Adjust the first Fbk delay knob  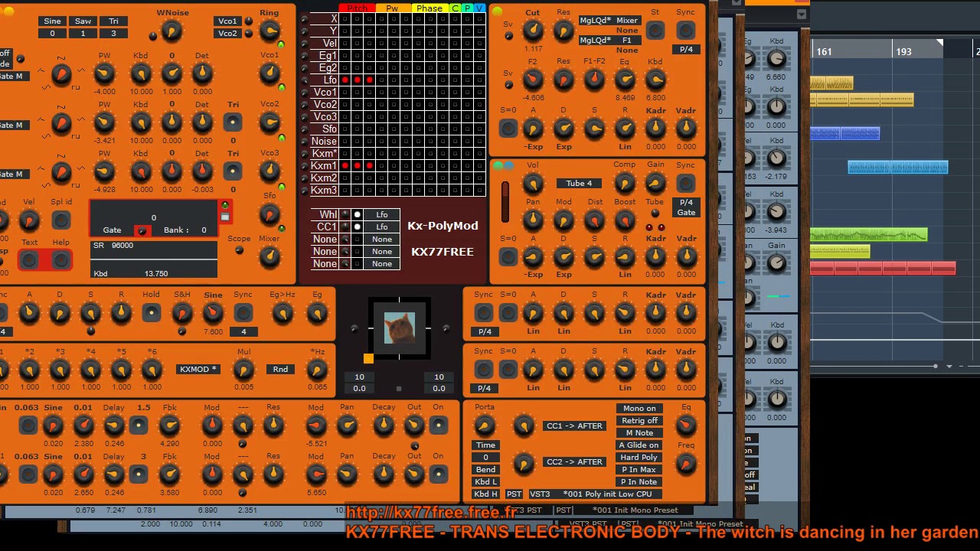pos(170,425)
